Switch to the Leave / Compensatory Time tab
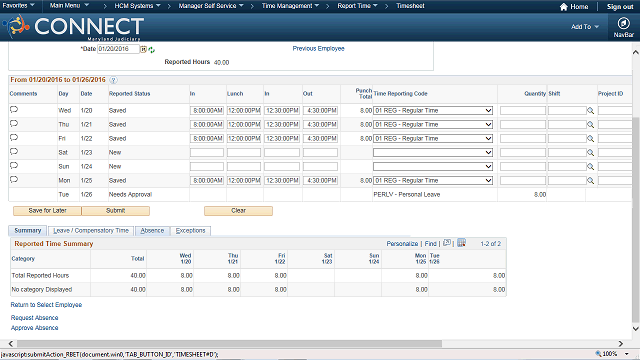 [x=91, y=231]
